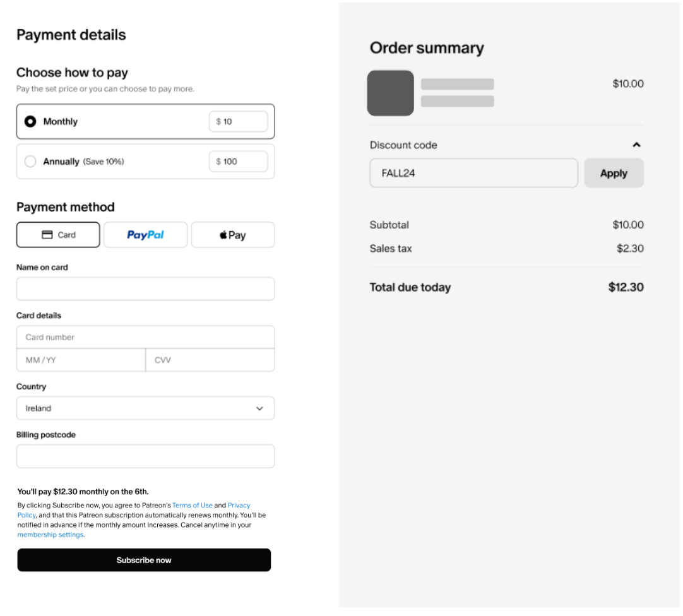Open the Country dropdown showing Ireland
This screenshot has height=616, width=683.
tap(145, 408)
